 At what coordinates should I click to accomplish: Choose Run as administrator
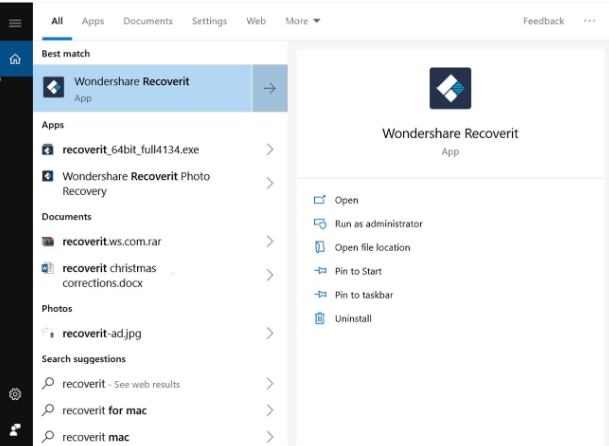(x=379, y=224)
